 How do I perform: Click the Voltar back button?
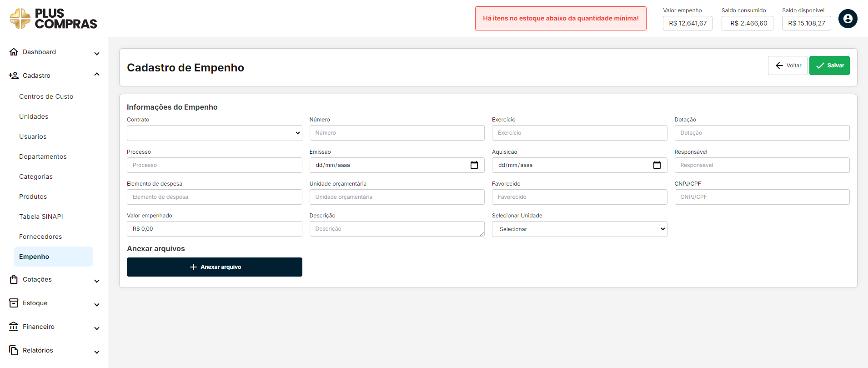788,66
